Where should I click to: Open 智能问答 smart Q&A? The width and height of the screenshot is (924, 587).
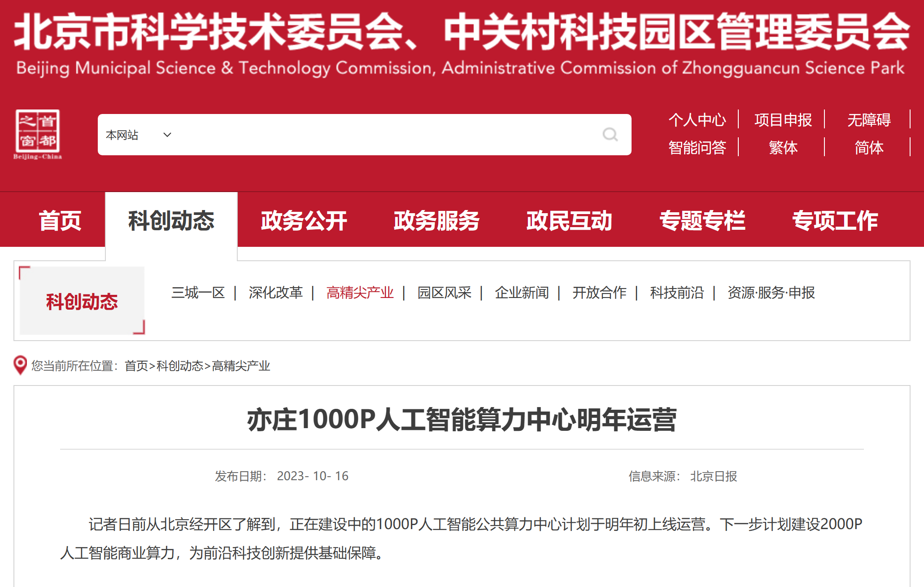coord(697,147)
